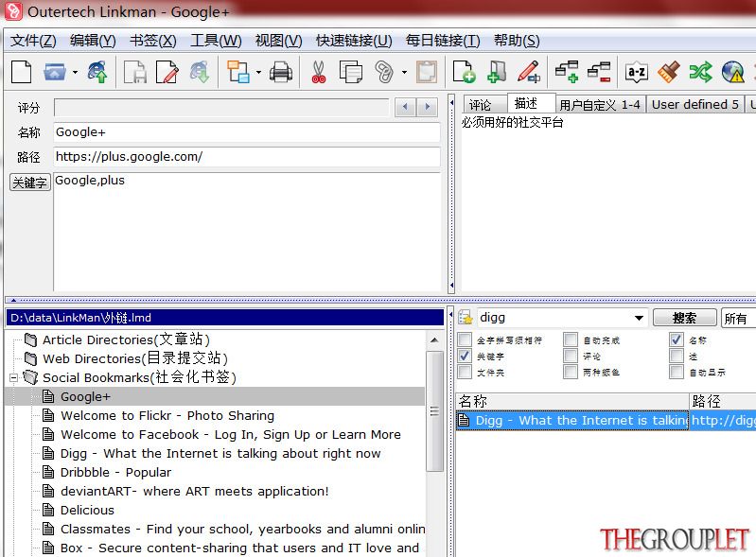Viewport: 756px width, 557px height.
Task: Click the 搜索 search button
Action: 684,318
